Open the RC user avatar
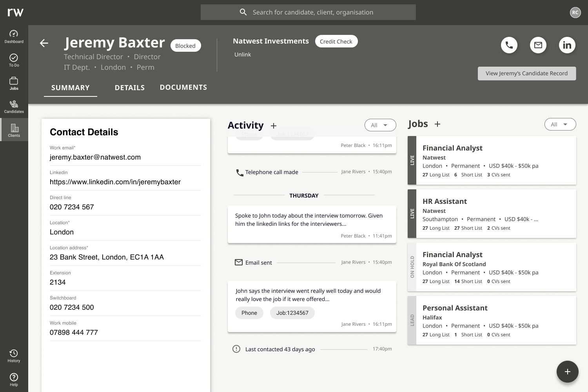Screen dimensions: 588x392 pos(575,12)
